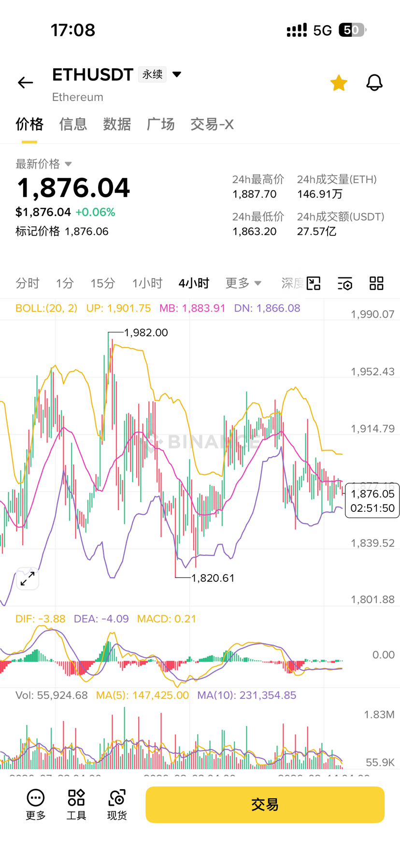The image size is (400, 868).
Task: Tap the 17:08 clock in status bar
Action: pos(73,30)
